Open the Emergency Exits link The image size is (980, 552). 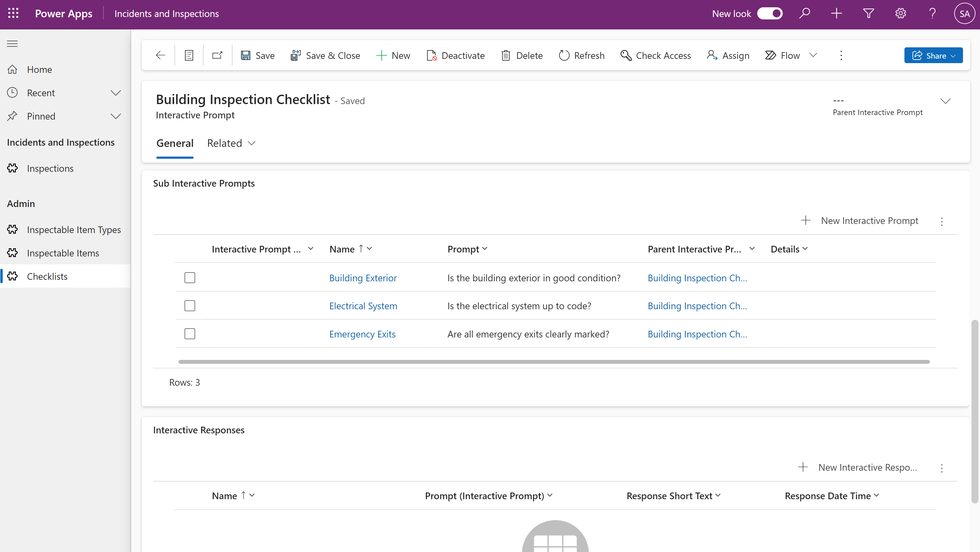(x=362, y=334)
